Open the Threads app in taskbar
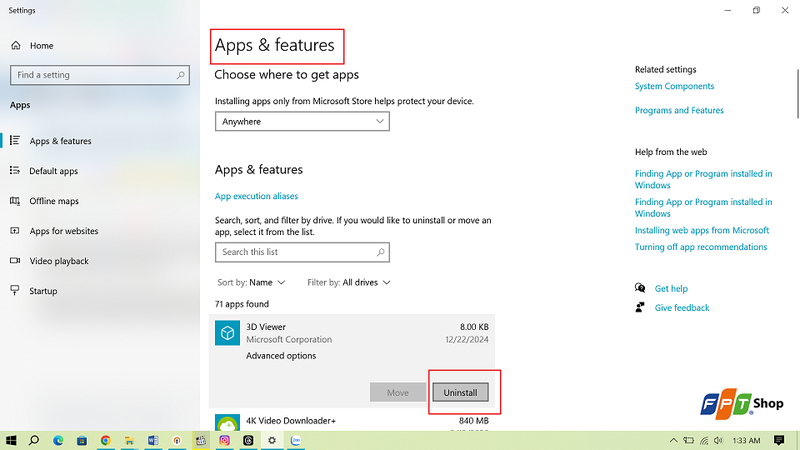The height and width of the screenshot is (450, 800). pos(248,440)
